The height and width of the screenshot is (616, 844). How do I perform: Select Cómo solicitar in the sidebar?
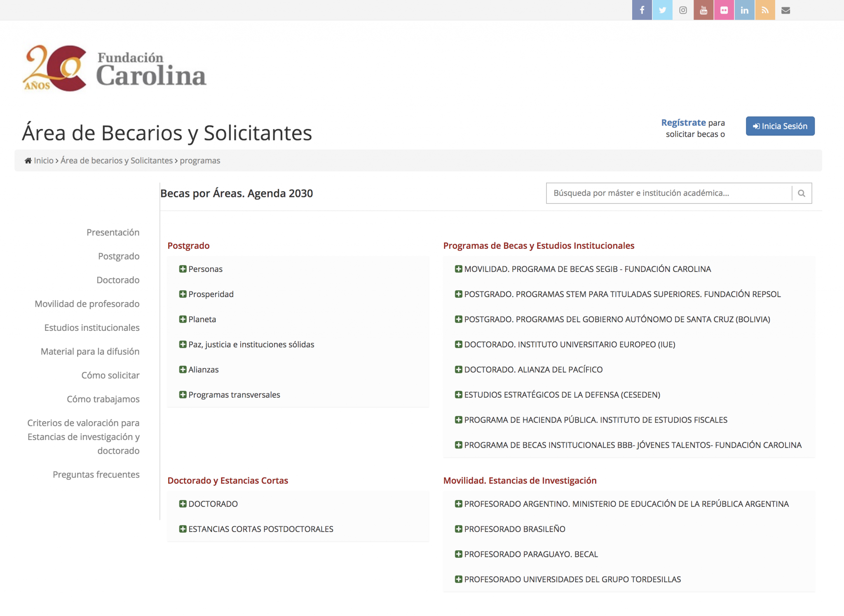[x=110, y=375]
